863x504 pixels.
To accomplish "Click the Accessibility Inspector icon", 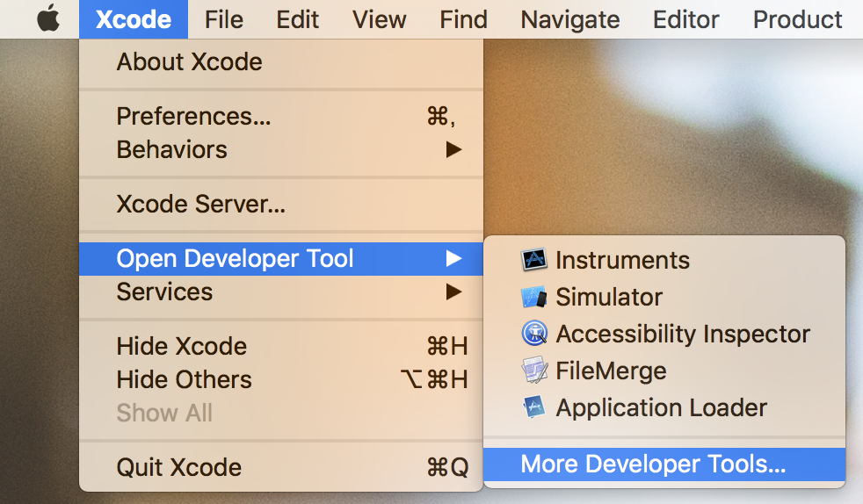I will (534, 334).
